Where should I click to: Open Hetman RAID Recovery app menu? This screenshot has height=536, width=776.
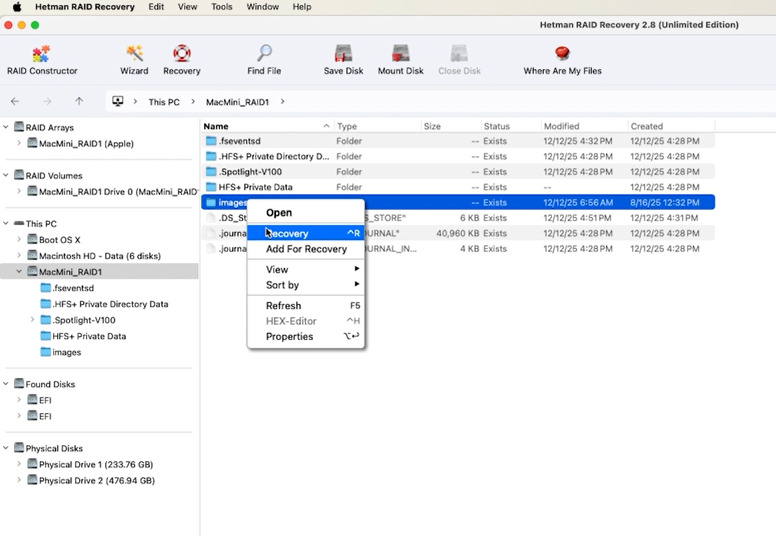pyautogui.click(x=85, y=7)
